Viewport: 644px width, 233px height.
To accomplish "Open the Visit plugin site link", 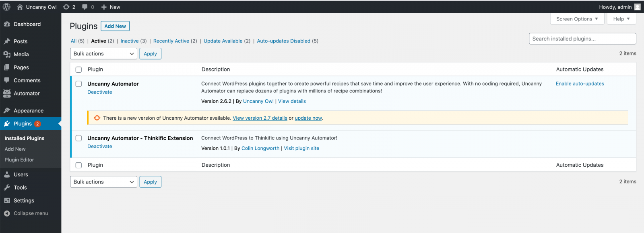I will 301,148.
